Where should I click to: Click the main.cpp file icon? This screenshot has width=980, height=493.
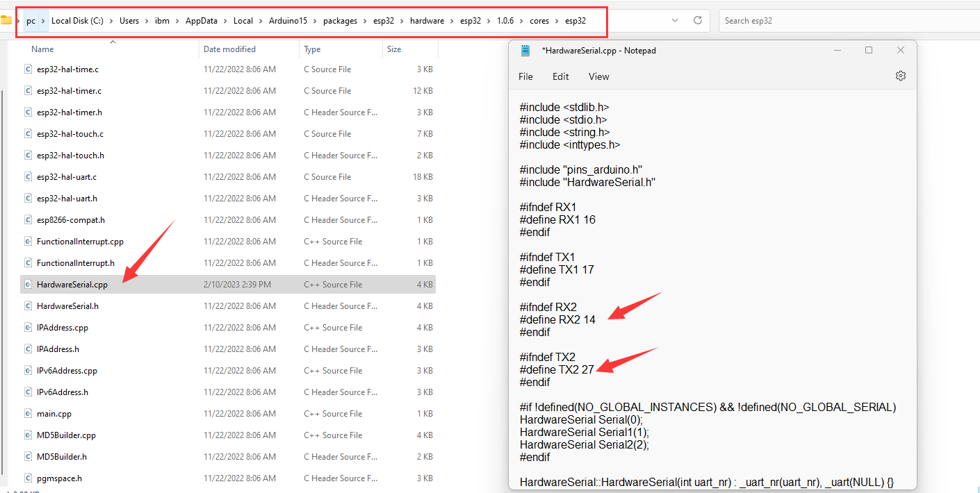tap(28, 414)
